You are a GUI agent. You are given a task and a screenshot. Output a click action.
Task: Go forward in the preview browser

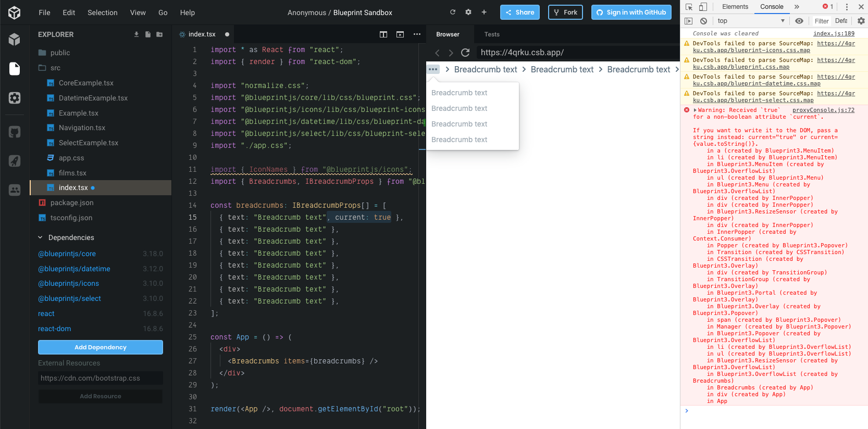[x=451, y=53]
